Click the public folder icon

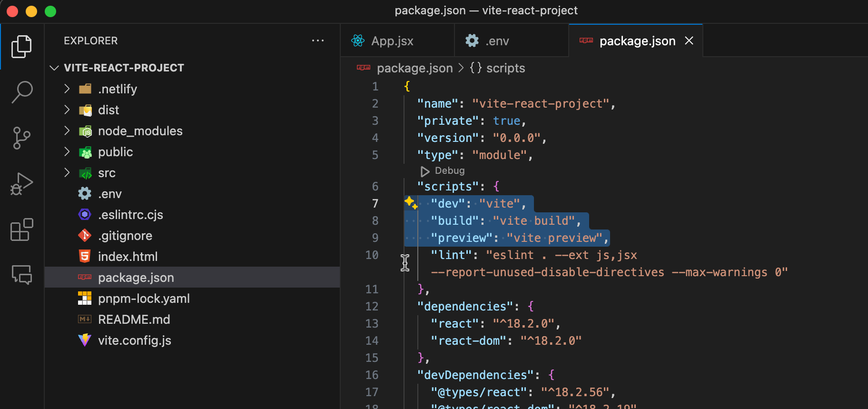85,152
